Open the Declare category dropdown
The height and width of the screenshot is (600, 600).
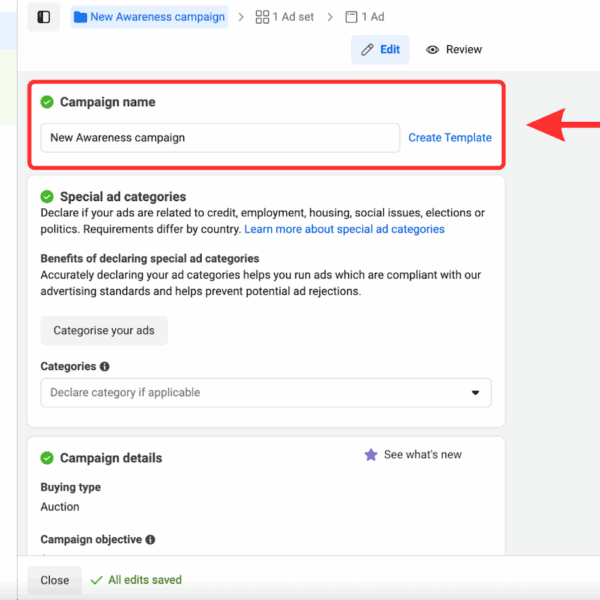coord(265,393)
